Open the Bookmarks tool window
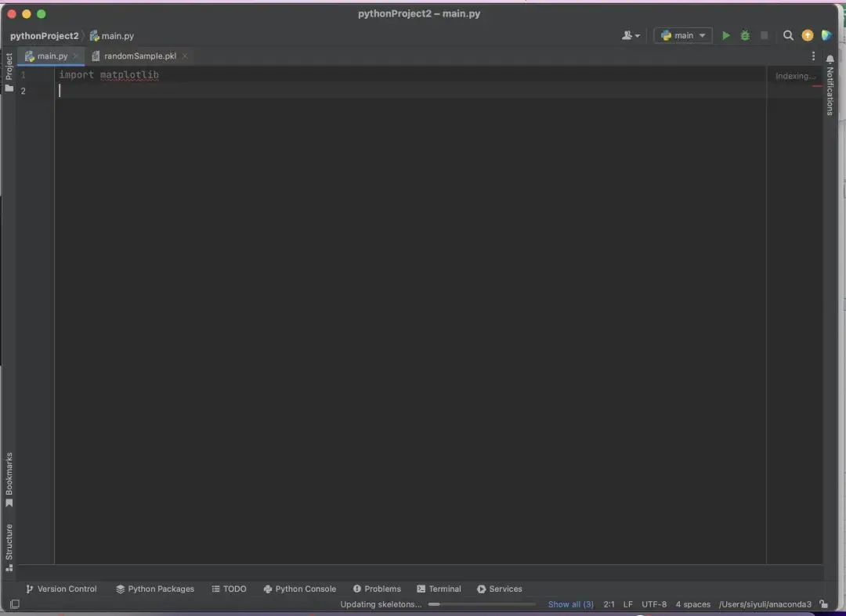 [x=9, y=480]
